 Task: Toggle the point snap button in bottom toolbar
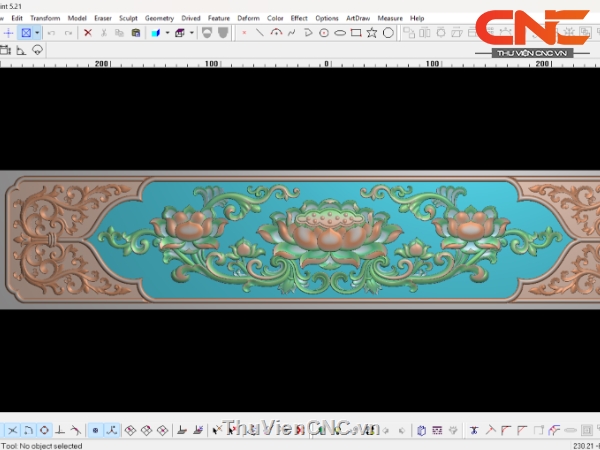pyautogui.click(x=96, y=430)
